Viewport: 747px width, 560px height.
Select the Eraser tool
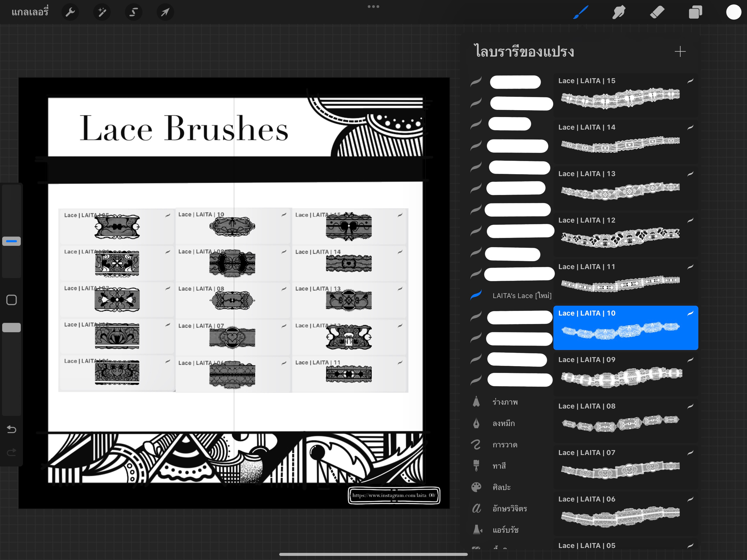pos(657,12)
